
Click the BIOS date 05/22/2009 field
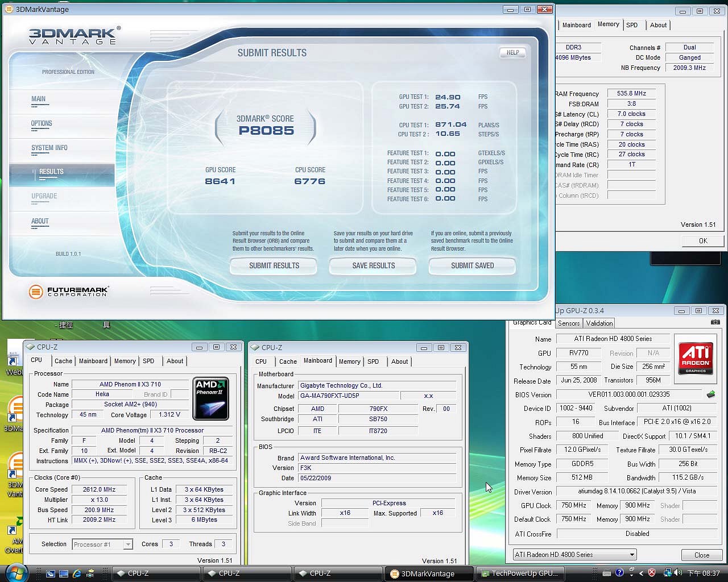pos(377,478)
